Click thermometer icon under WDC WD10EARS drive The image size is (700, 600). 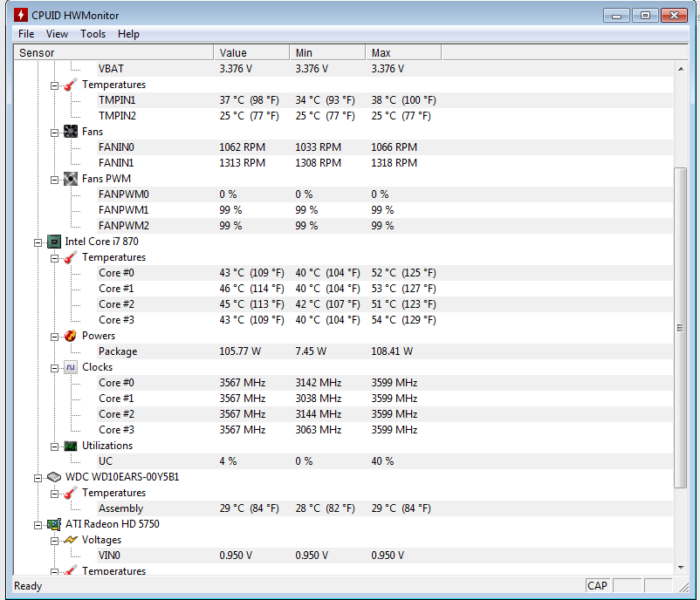[x=70, y=493]
